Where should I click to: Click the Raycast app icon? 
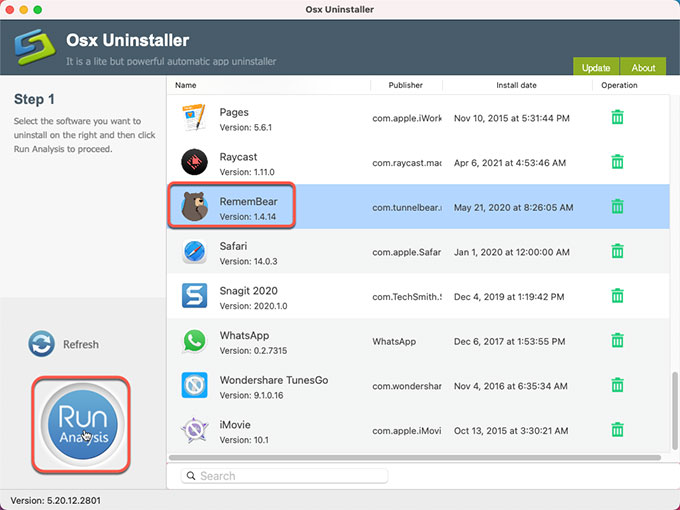[x=194, y=162]
